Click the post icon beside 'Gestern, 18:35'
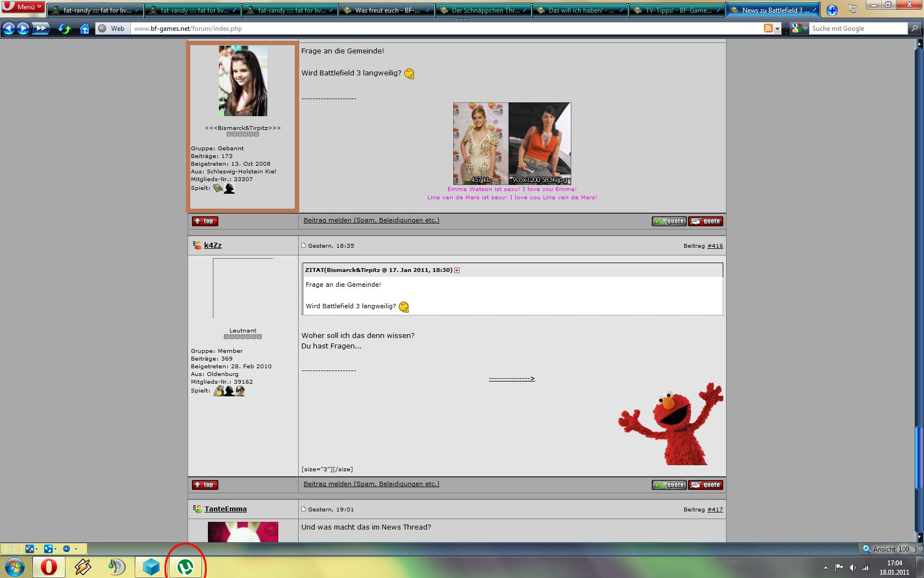Viewport: 924px width, 578px height. pyautogui.click(x=304, y=246)
